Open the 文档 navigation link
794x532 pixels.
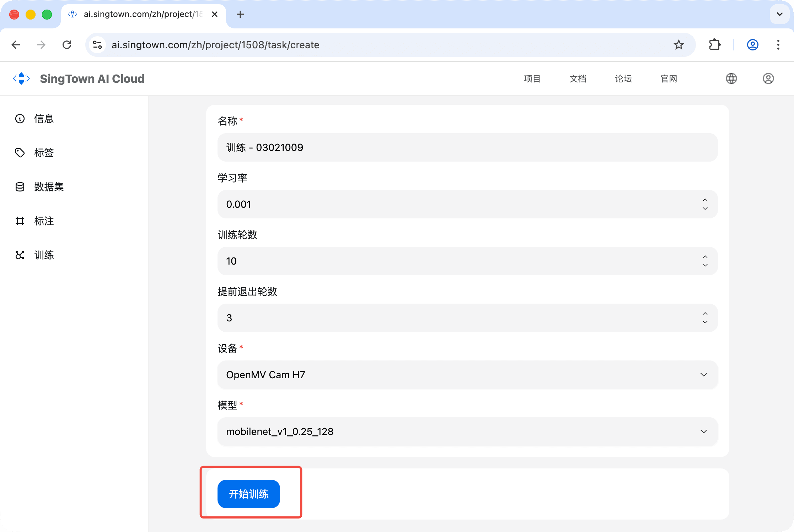(x=578, y=78)
